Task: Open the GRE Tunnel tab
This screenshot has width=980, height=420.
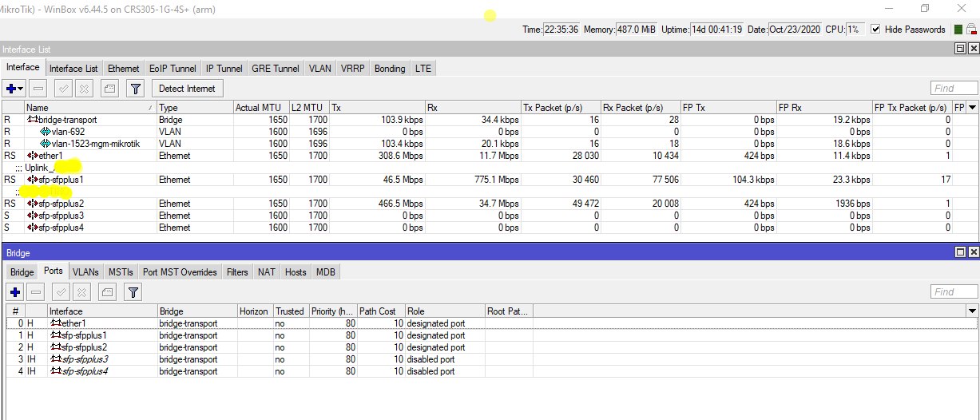Action: pyautogui.click(x=276, y=69)
